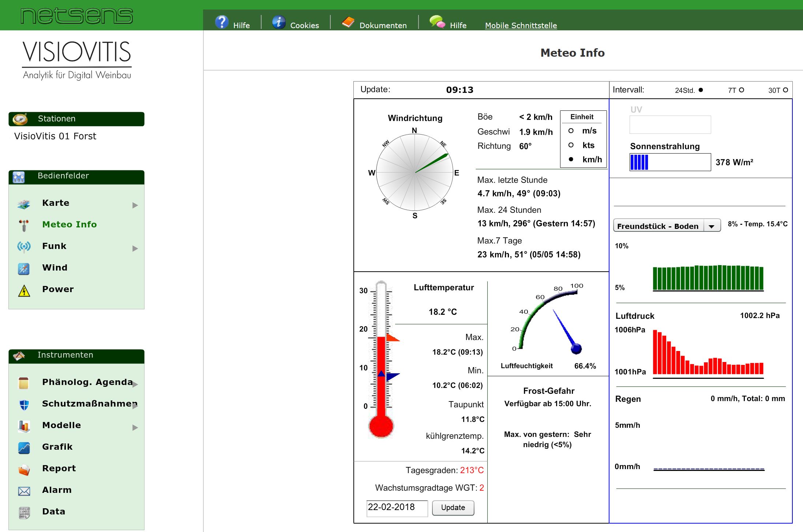Click the Cookies link text
Viewport: 803px width, 532px height.
pos(304,25)
